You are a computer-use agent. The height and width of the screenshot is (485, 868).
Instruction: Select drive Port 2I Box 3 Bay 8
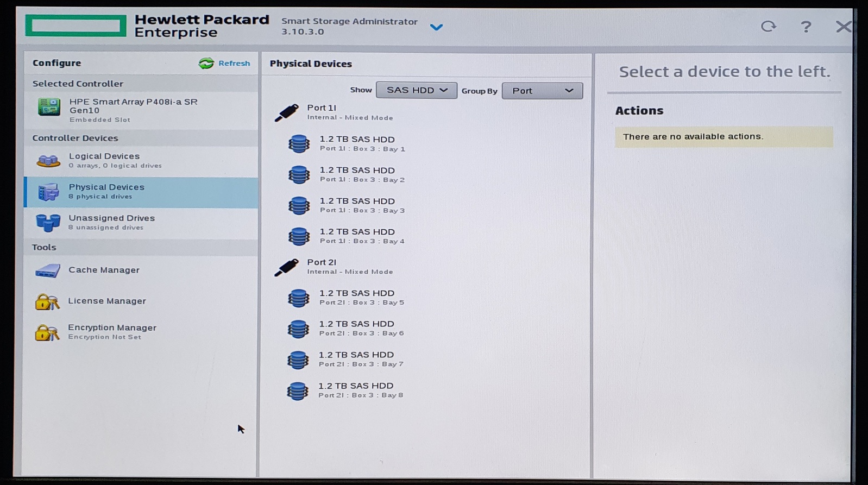point(361,390)
